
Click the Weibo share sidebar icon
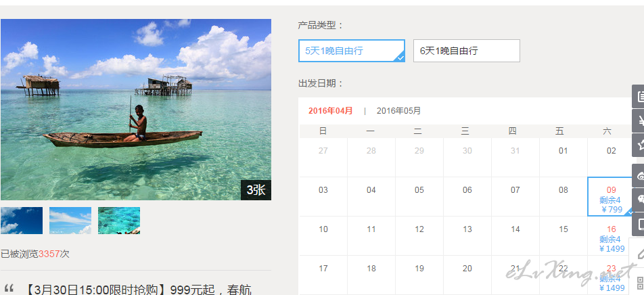click(x=638, y=175)
